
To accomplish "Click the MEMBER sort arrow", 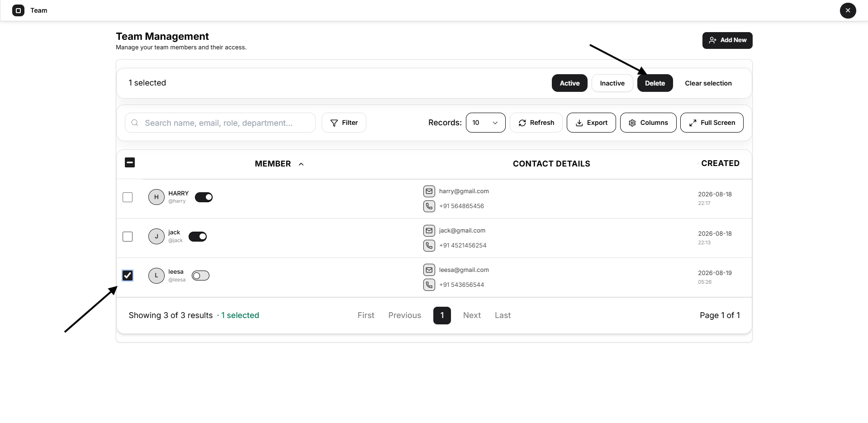I will (301, 164).
